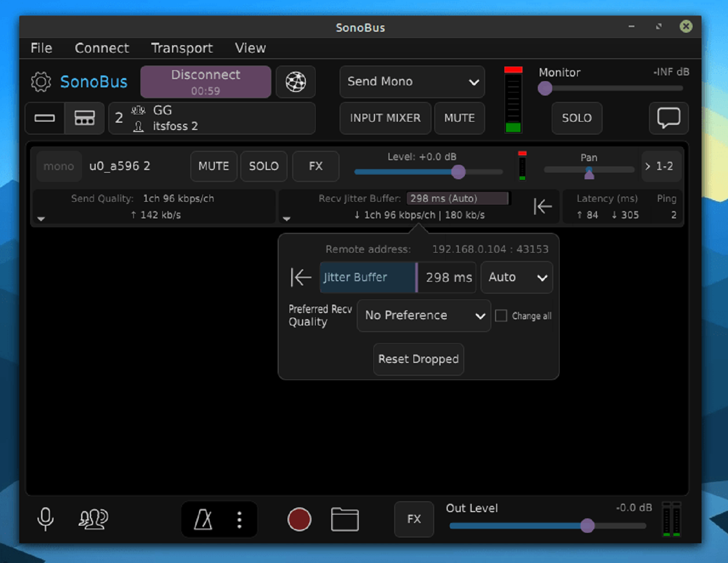Screen dimensions: 728x563
Task: Click the globe connection icon
Action: tap(295, 82)
